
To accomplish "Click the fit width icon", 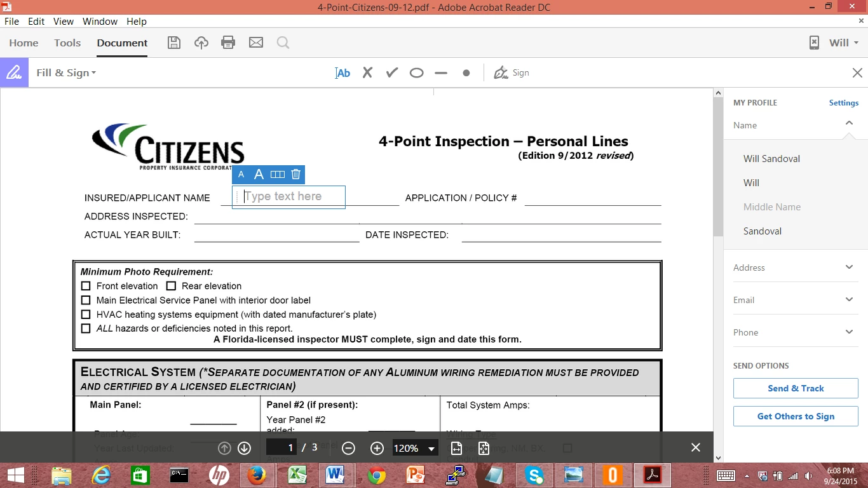I will pos(456,448).
